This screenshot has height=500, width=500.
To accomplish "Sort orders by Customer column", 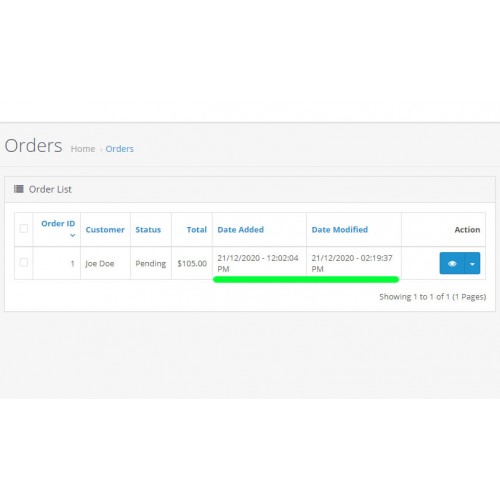I will (x=105, y=230).
